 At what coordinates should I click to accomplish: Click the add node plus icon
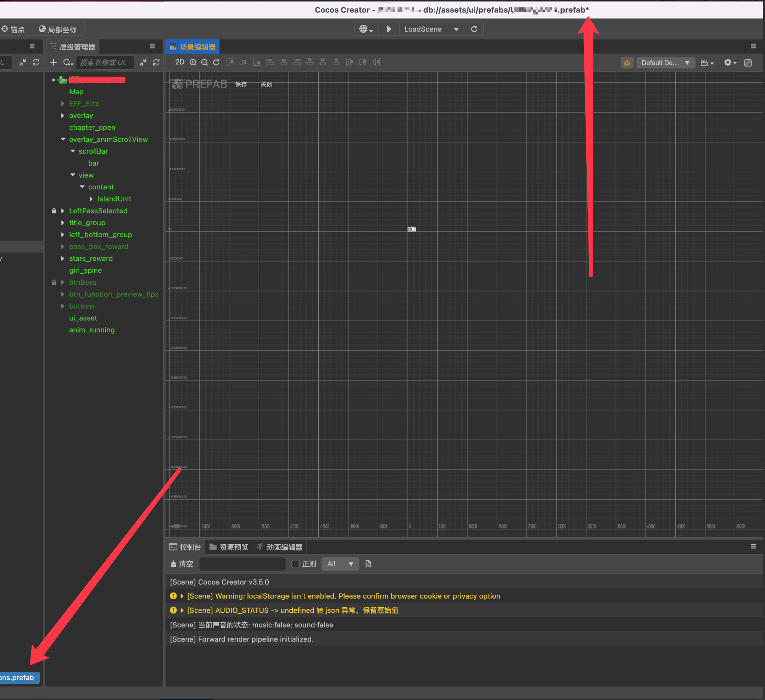[54, 62]
